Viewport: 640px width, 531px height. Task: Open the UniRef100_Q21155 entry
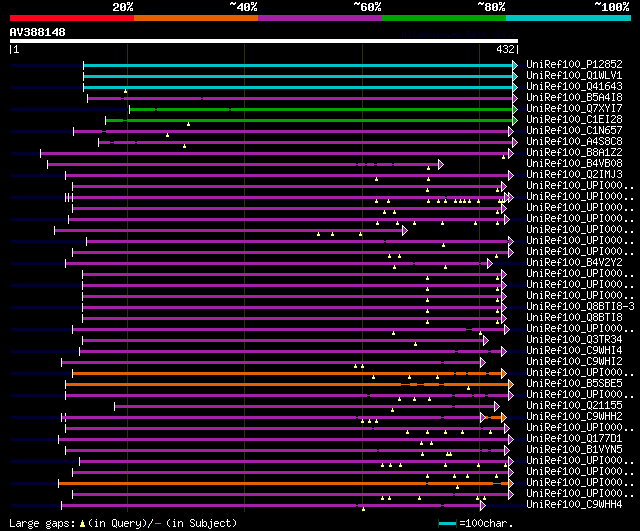pyautogui.click(x=574, y=406)
